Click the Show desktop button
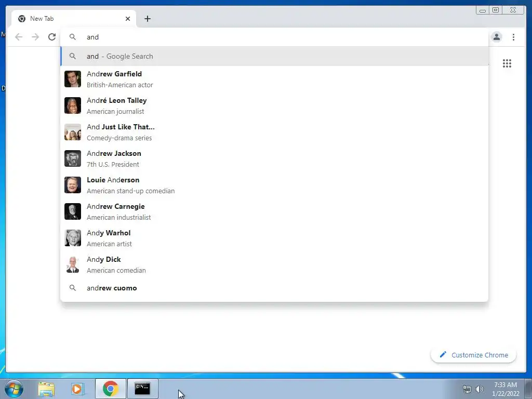The image size is (532, 399). pyautogui.click(x=528, y=389)
